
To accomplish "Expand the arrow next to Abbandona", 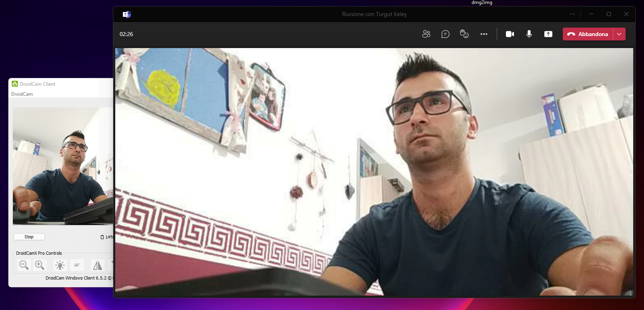I will coord(619,34).
